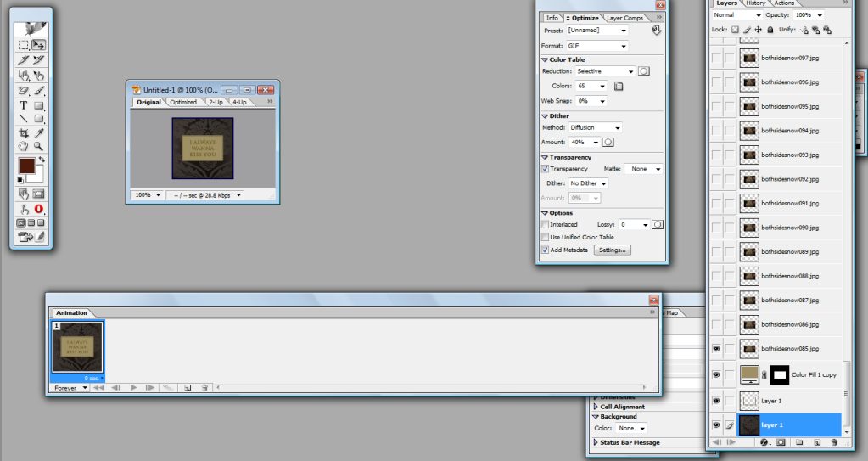This screenshot has height=461, width=868.
Task: Hide the bothsidesnow085.jpg layer
Action: tap(716, 349)
